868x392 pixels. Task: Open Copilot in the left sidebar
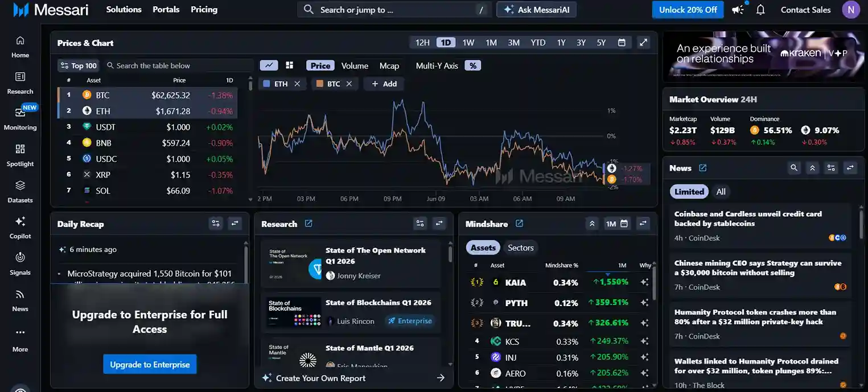tap(20, 228)
